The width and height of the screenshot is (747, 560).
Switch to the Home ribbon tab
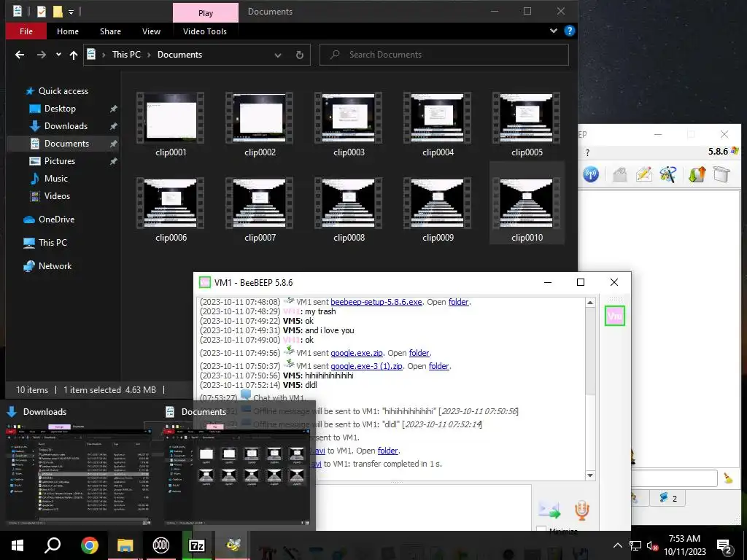[x=68, y=31]
